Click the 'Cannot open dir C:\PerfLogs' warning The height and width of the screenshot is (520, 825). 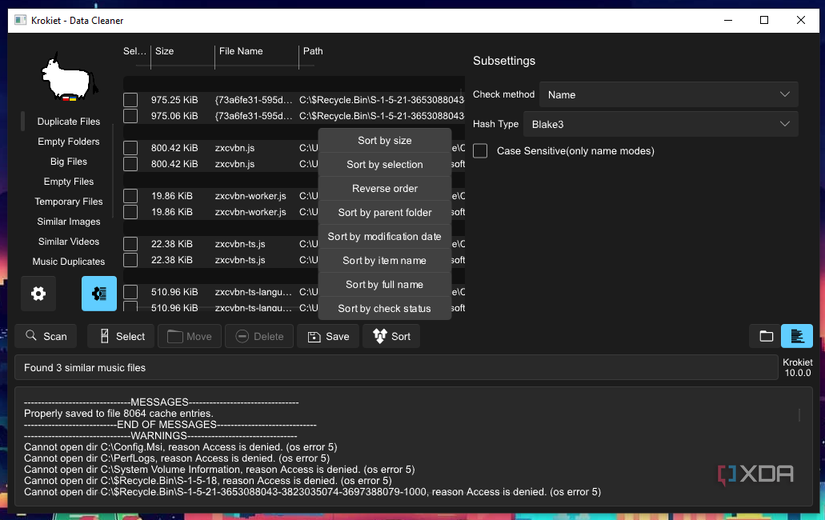click(177, 458)
